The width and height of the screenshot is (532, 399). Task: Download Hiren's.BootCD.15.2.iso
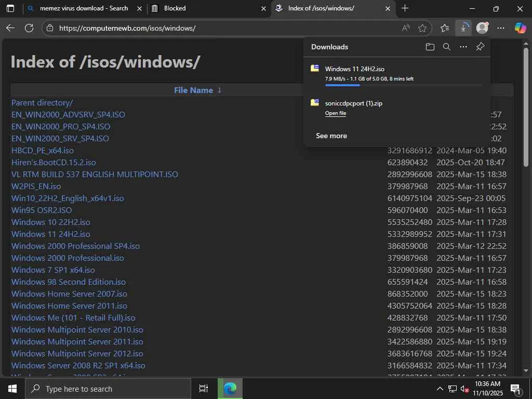54,162
